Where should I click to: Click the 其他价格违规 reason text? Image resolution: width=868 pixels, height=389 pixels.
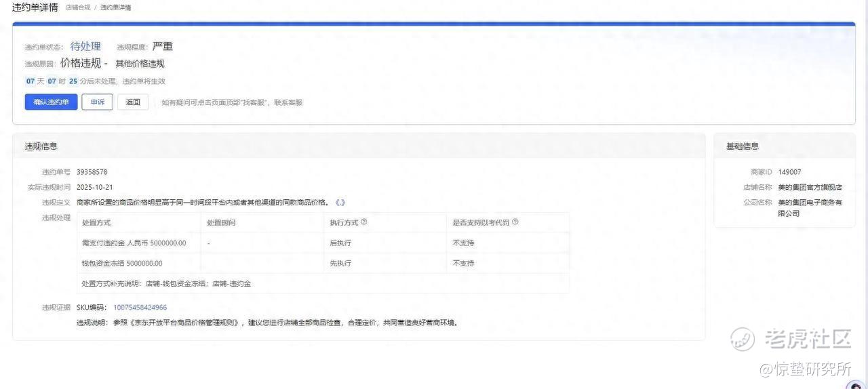click(x=140, y=64)
